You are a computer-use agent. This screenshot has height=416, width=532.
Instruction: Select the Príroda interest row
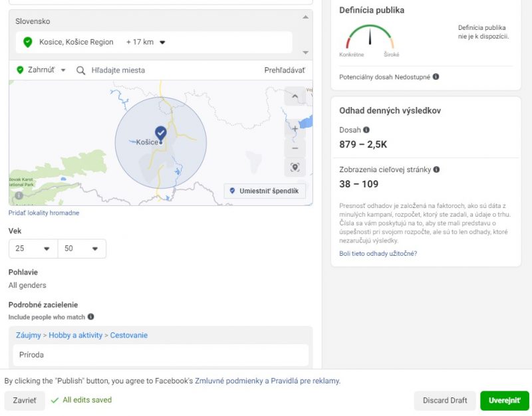(161, 355)
